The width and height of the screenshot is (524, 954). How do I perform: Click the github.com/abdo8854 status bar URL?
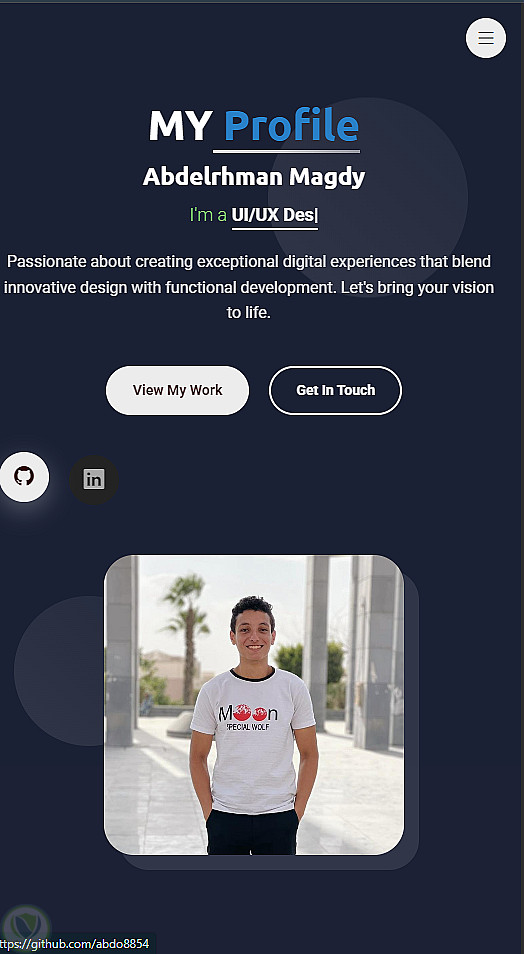click(74, 944)
